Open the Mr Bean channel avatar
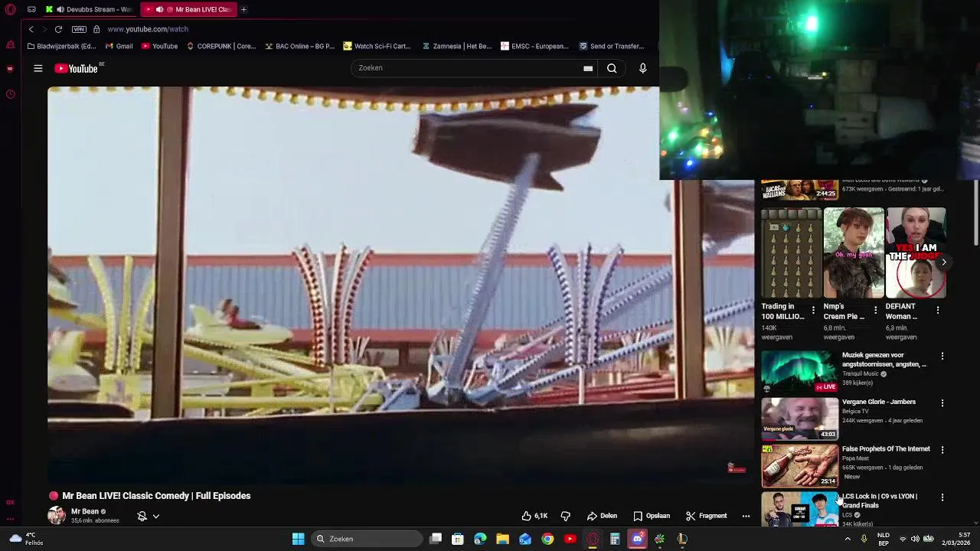The height and width of the screenshot is (551, 980). [x=57, y=515]
